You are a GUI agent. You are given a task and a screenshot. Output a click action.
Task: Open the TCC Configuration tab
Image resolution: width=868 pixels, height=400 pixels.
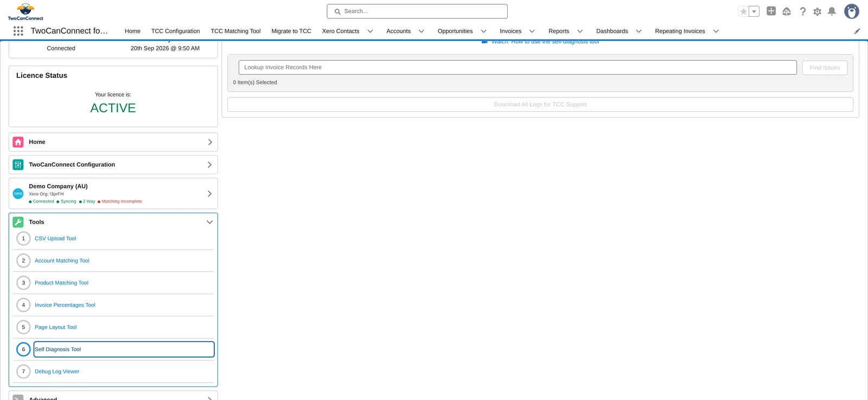[x=176, y=31]
